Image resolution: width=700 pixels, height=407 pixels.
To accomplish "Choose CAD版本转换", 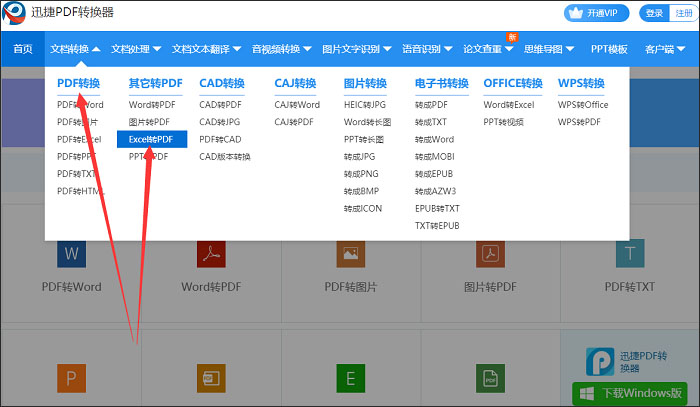I will (225, 157).
